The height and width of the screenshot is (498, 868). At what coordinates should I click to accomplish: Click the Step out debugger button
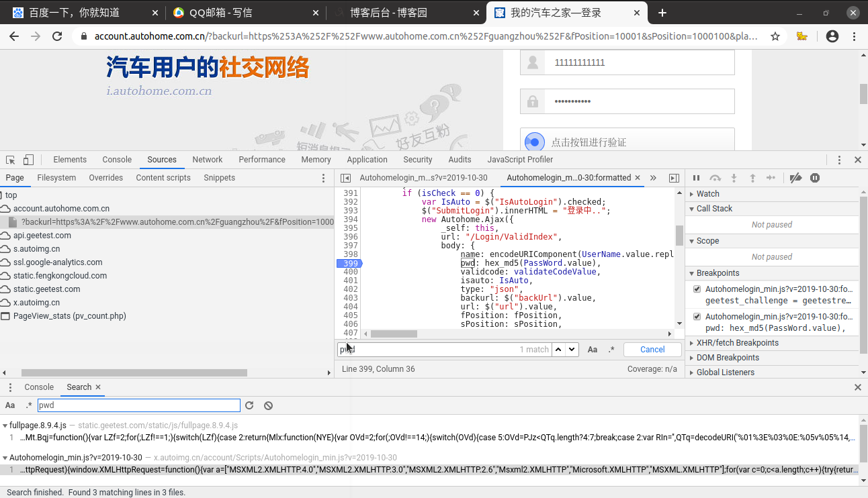click(752, 178)
